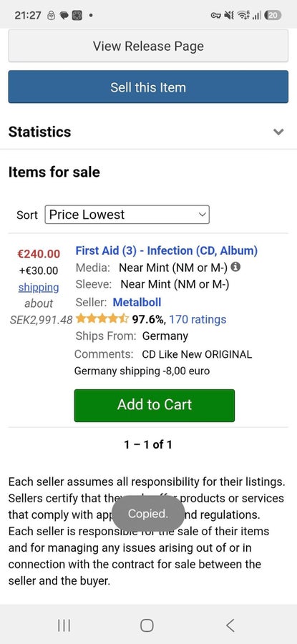Open seller Metalboll's profile
The height and width of the screenshot is (644, 297).
tap(137, 302)
